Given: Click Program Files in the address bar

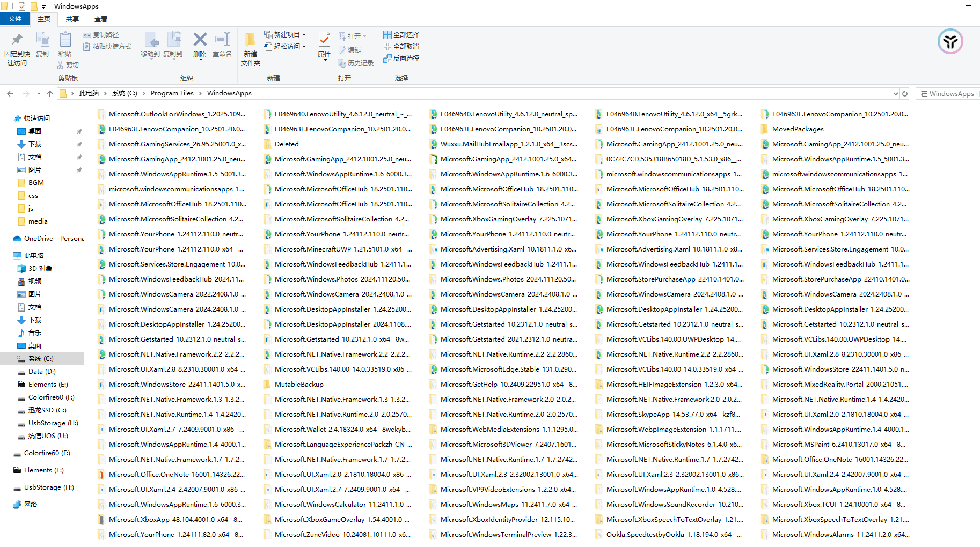Looking at the screenshot, I should point(172,93).
